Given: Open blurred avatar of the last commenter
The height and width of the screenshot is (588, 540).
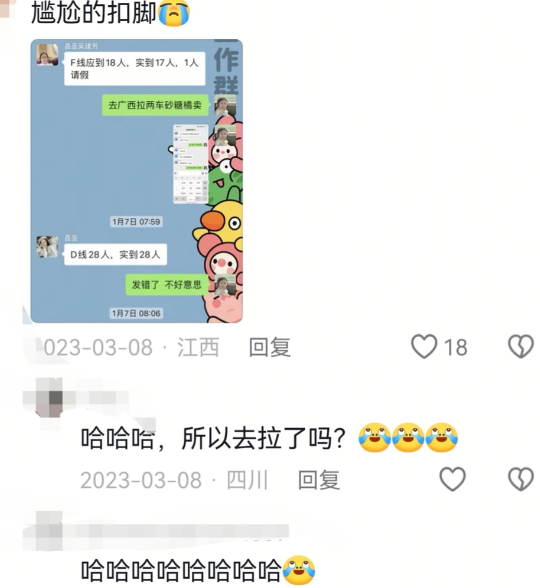Looking at the screenshot, I should (49, 531).
